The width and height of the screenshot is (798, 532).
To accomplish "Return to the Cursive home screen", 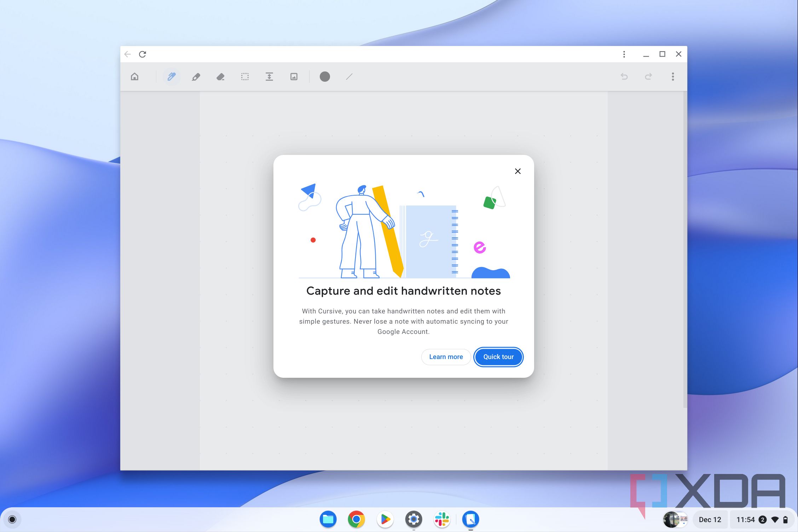I will (x=135, y=76).
